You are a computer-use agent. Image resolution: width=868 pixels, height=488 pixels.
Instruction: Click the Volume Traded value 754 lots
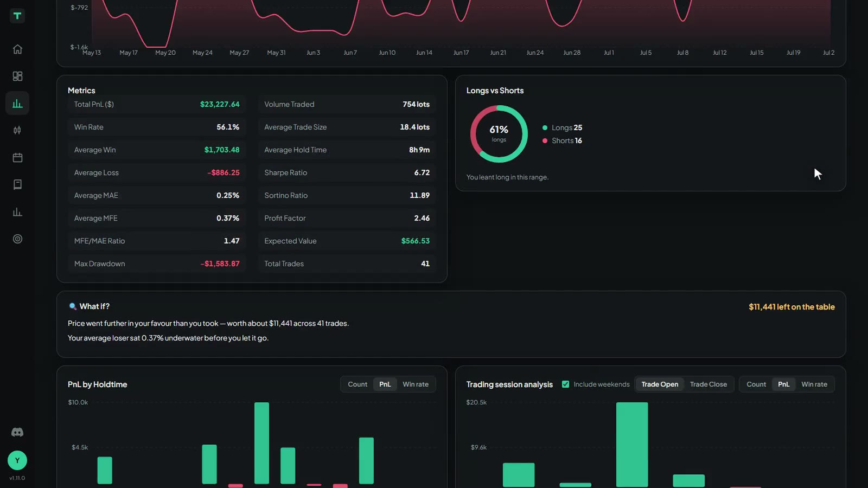(416, 104)
